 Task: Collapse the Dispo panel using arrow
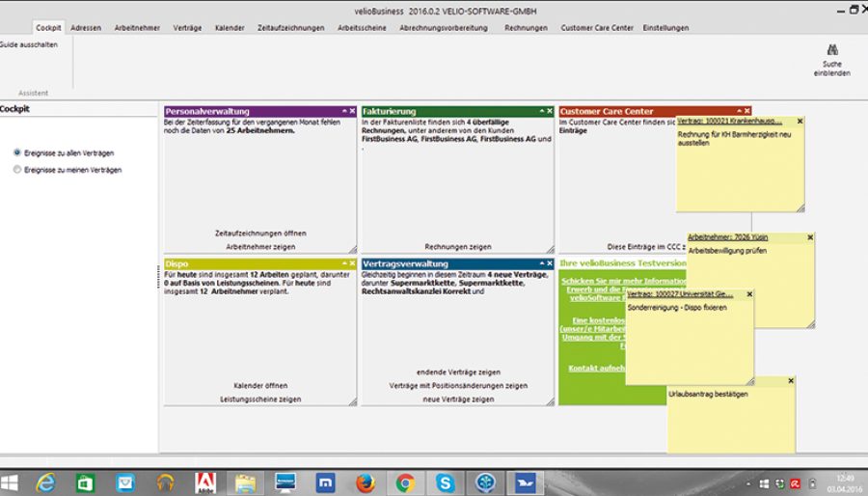click(344, 263)
